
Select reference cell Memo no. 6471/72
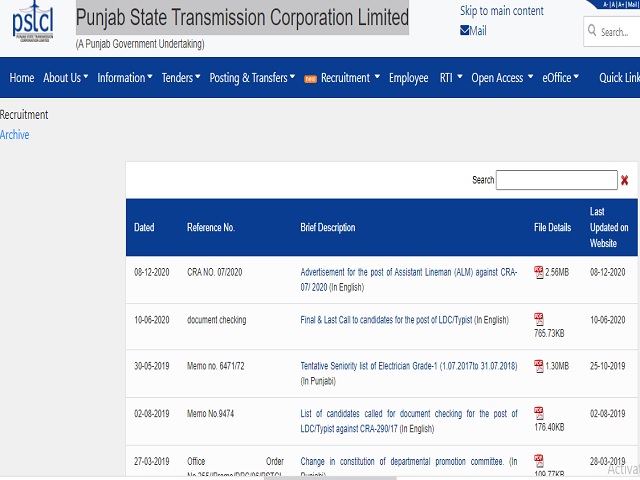216,366
